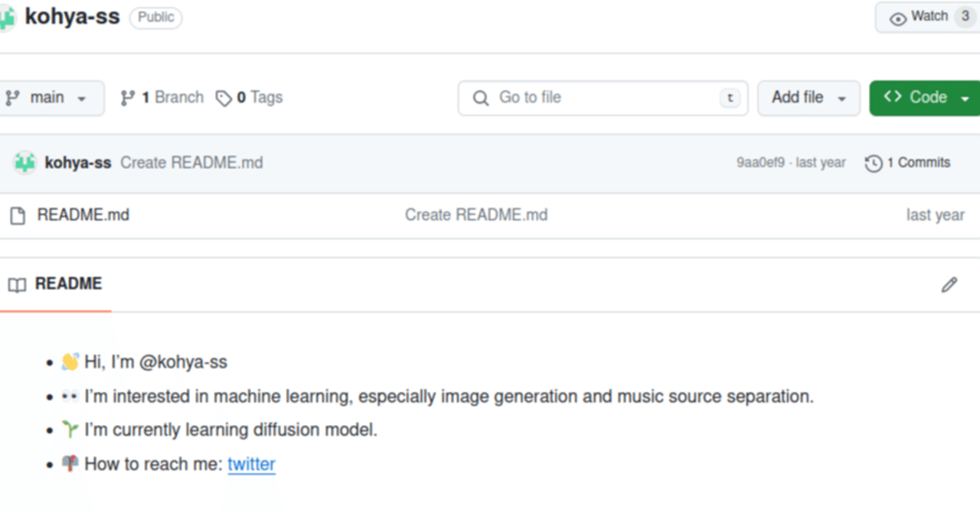980x513 pixels.
Task: Open the main branch dropdown
Action: tap(47, 98)
